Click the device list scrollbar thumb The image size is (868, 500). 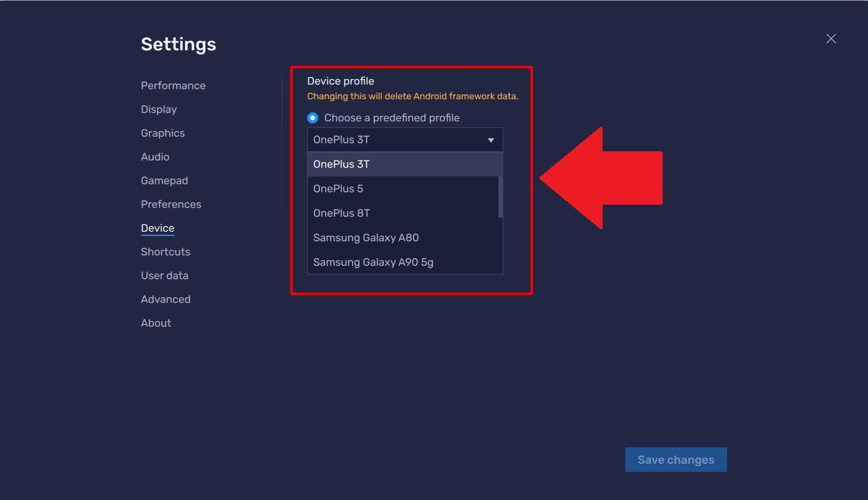click(x=500, y=197)
